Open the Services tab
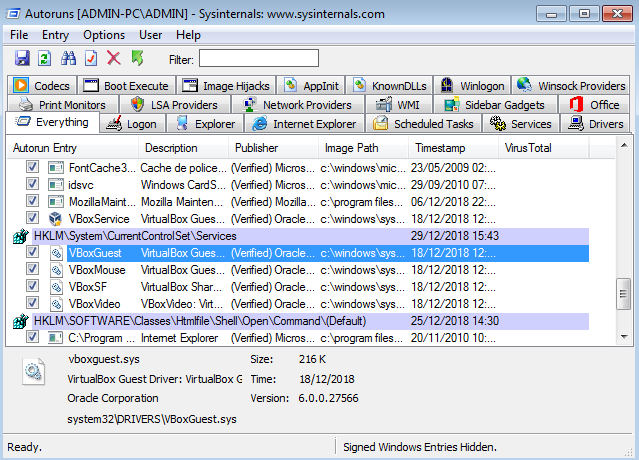The image size is (639, 460). 521,124
